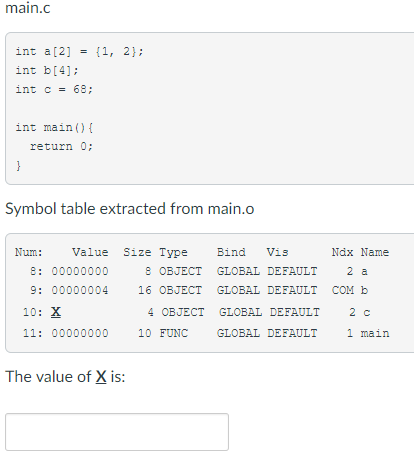Click the 'int main(){' line

pos(54,127)
